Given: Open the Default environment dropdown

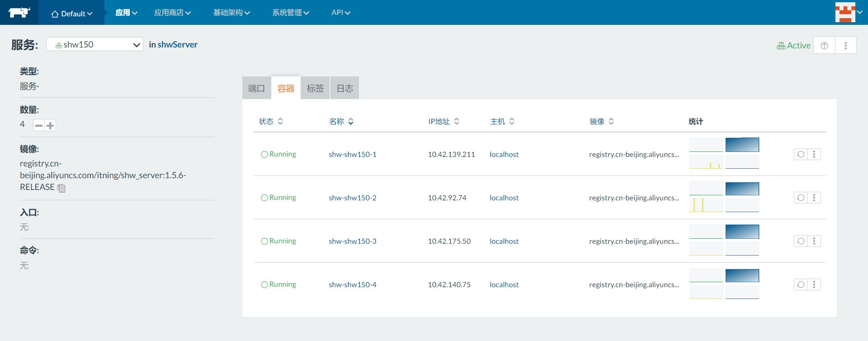Looking at the screenshot, I should coord(71,14).
